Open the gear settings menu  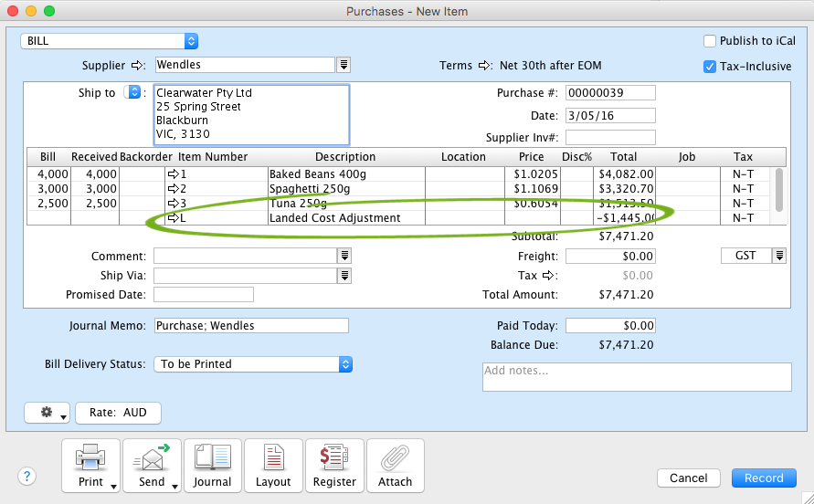(x=48, y=413)
